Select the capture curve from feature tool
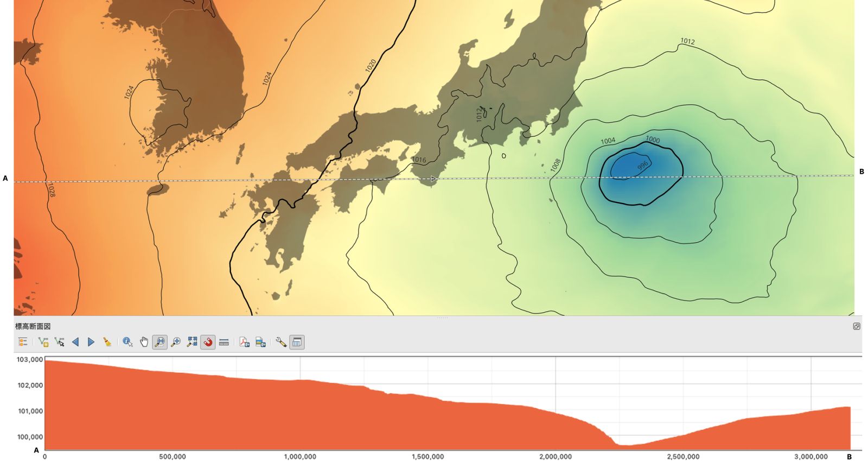This screenshot has width=868, height=463. pyautogui.click(x=59, y=342)
